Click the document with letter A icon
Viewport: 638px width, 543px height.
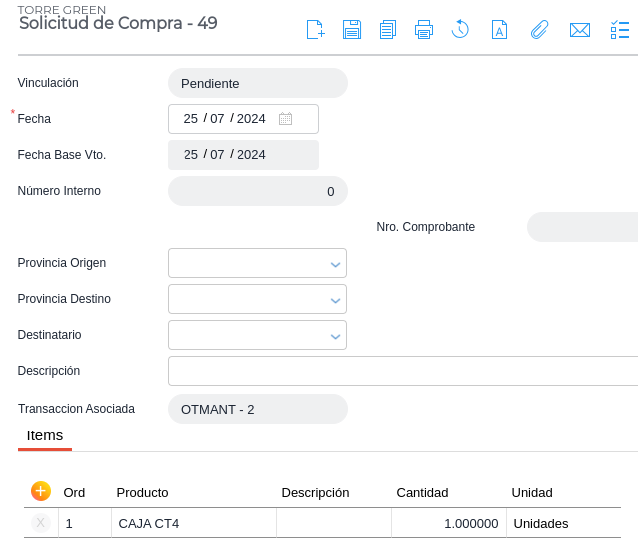pyautogui.click(x=498, y=29)
